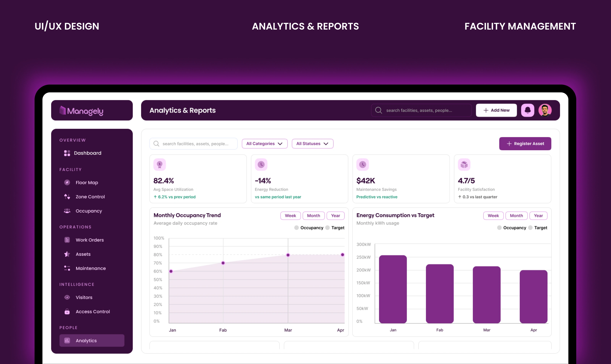Click the Managely logo

(81, 111)
